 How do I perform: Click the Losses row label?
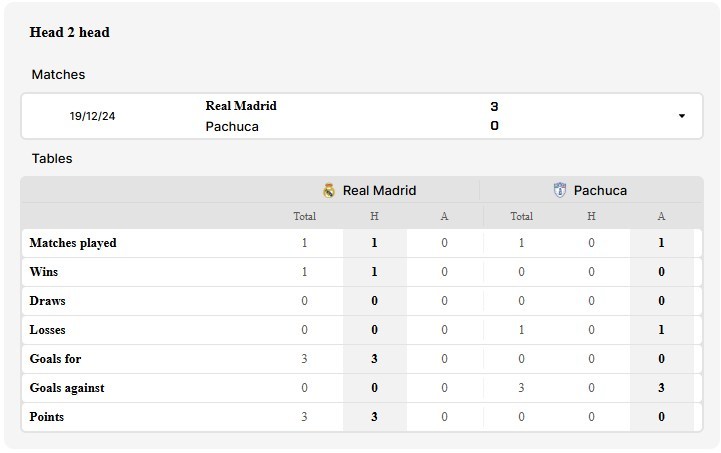pyautogui.click(x=47, y=330)
